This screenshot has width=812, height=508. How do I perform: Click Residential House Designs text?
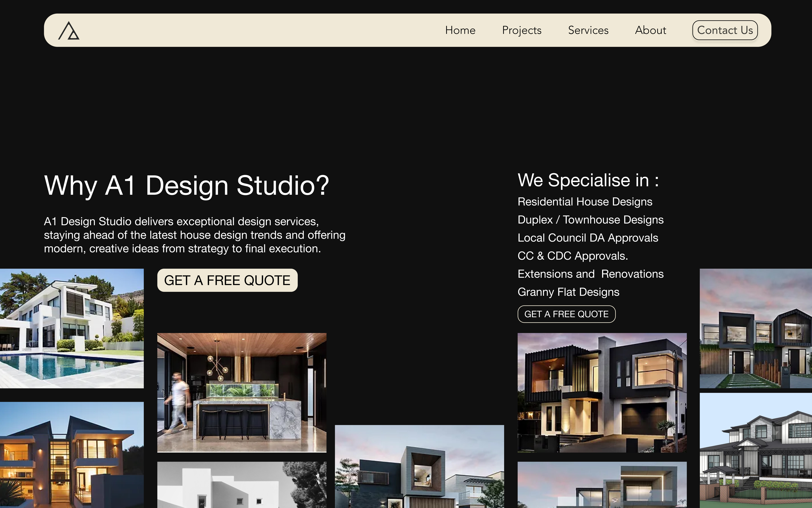pyautogui.click(x=585, y=202)
